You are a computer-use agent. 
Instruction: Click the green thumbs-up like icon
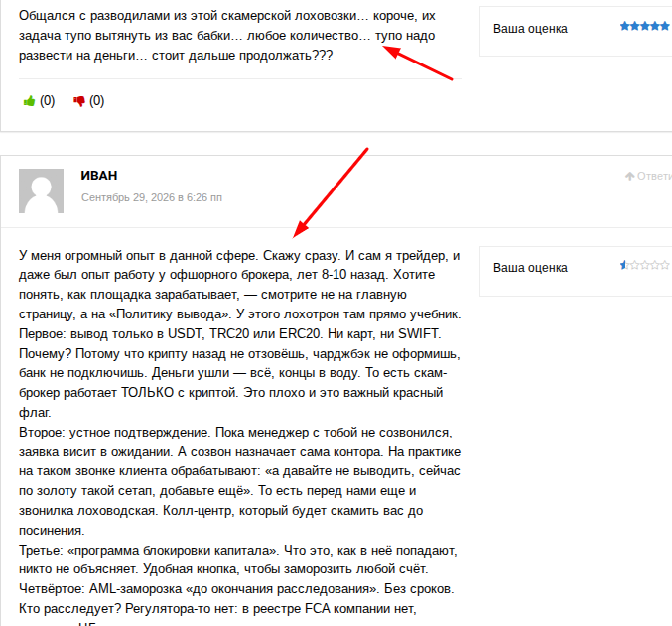click(29, 101)
